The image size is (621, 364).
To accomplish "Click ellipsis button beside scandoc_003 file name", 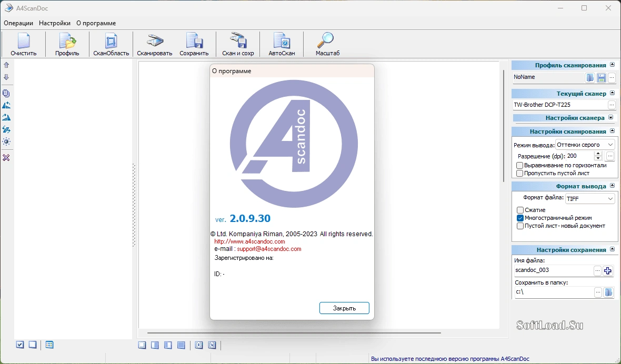I will coord(598,271).
